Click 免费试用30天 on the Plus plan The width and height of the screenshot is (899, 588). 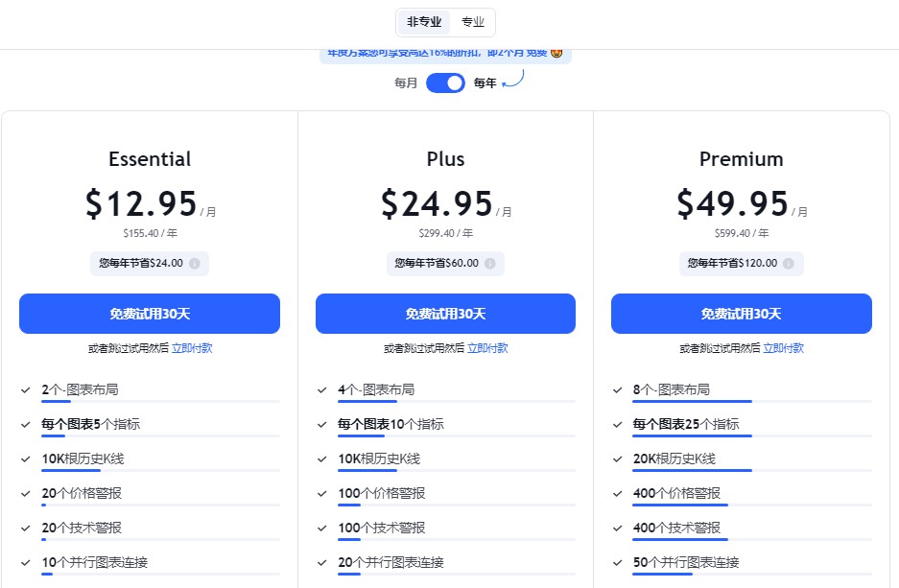[445, 314]
